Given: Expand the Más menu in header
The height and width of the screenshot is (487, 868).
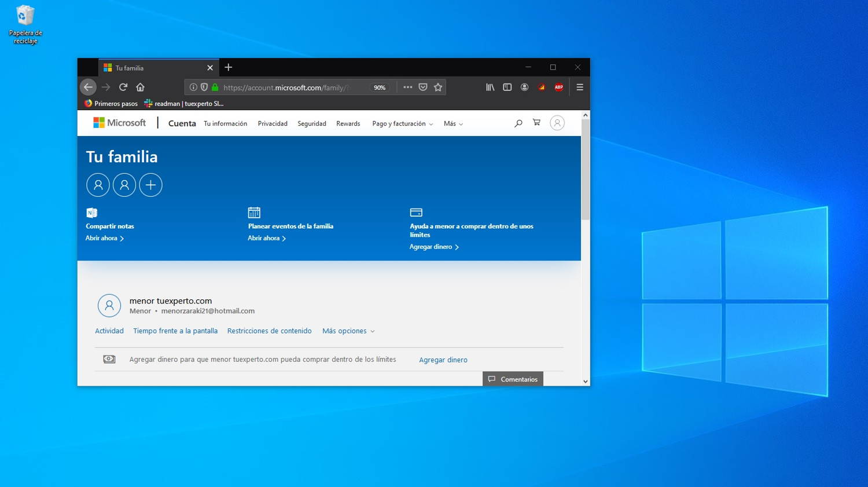Looking at the screenshot, I should point(453,124).
